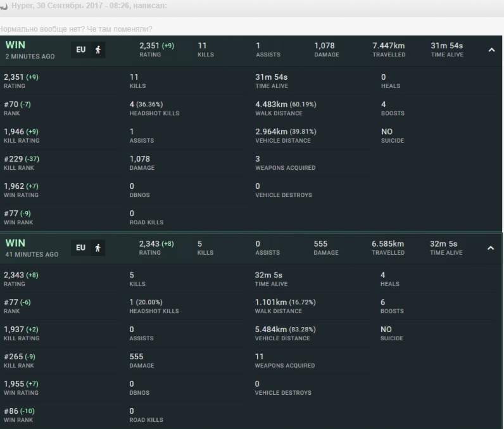This screenshot has width=504, height=429.
Task: Click win rating 1,955 (+7)
Action: click(x=21, y=384)
